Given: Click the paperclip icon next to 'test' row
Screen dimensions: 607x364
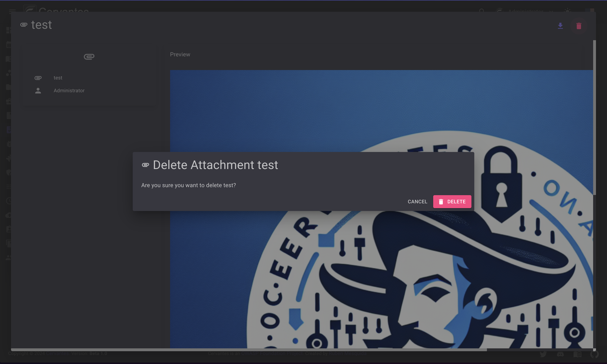Looking at the screenshot, I should pos(38,78).
